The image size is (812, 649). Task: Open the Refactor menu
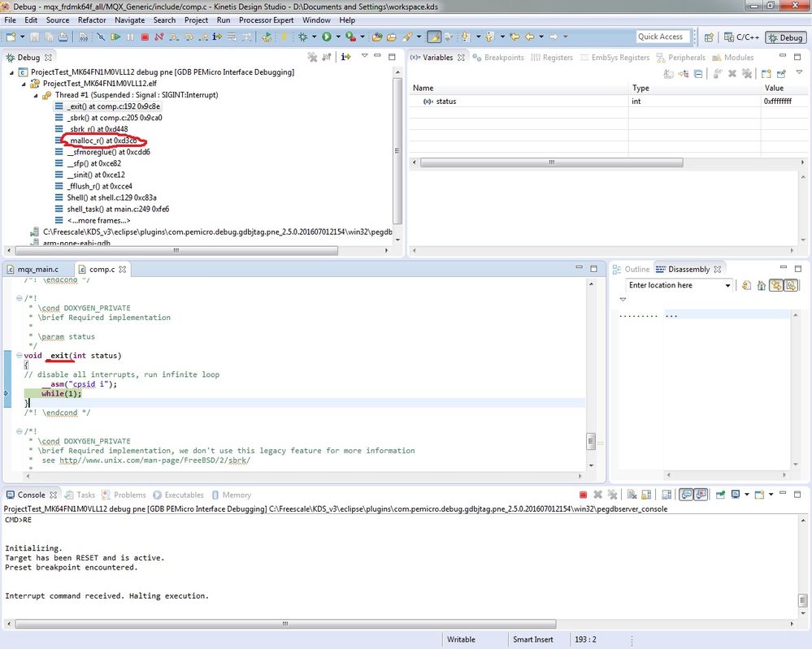tap(92, 20)
